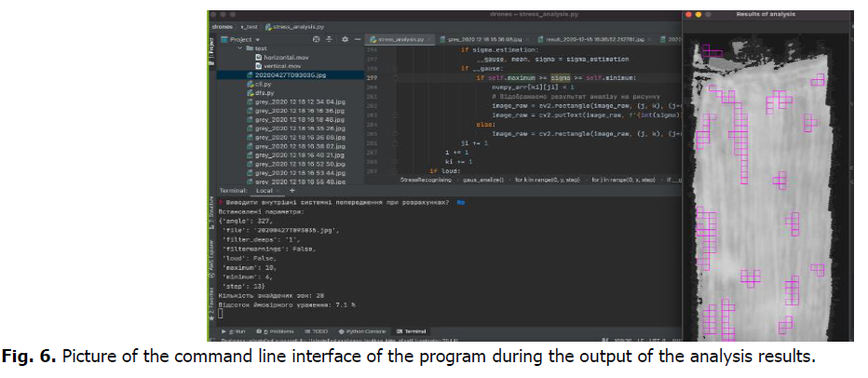
Task: Open Project panel settings gear
Action: [345, 40]
